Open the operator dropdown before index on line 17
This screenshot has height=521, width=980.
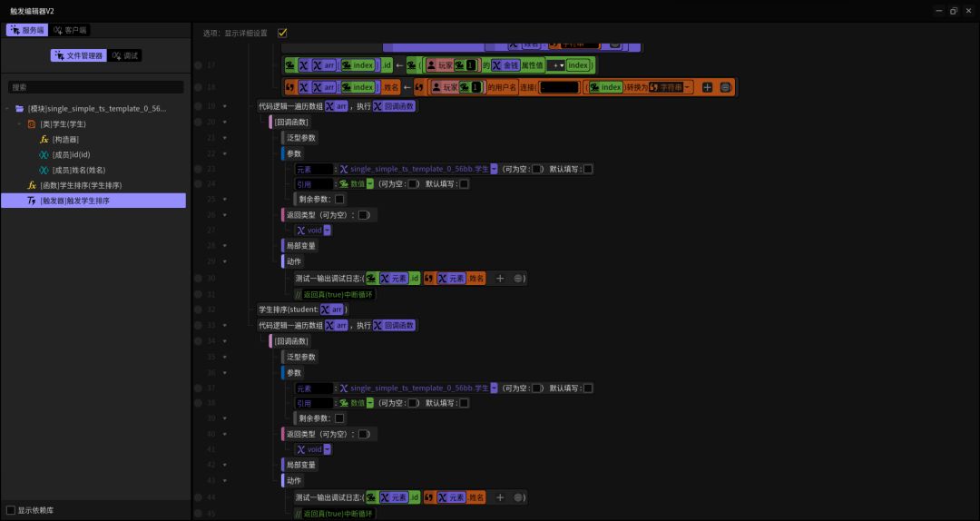click(x=555, y=65)
